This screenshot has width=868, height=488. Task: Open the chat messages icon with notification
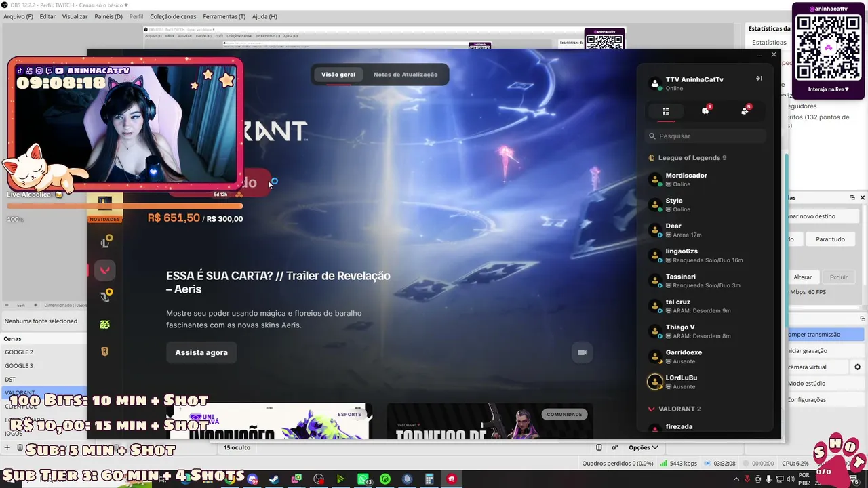(x=705, y=110)
